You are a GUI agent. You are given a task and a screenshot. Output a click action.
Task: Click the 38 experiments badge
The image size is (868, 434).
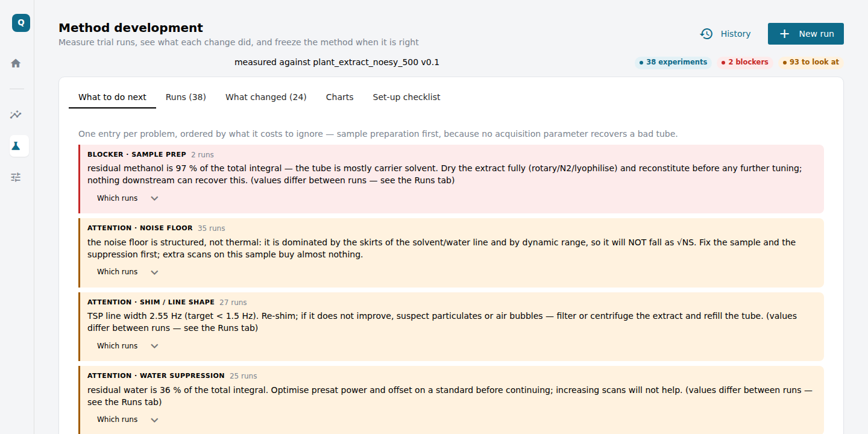tap(673, 62)
